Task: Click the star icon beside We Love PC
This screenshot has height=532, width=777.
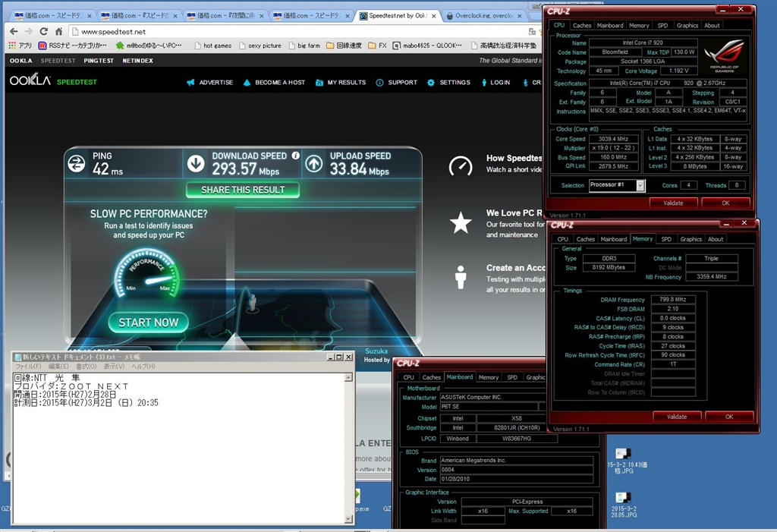Action: pos(461,222)
